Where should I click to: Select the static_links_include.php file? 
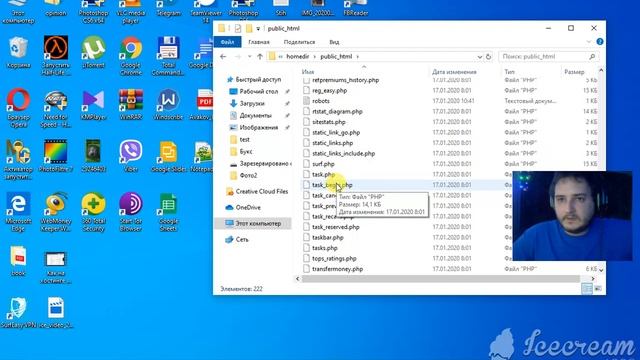tap(343, 153)
